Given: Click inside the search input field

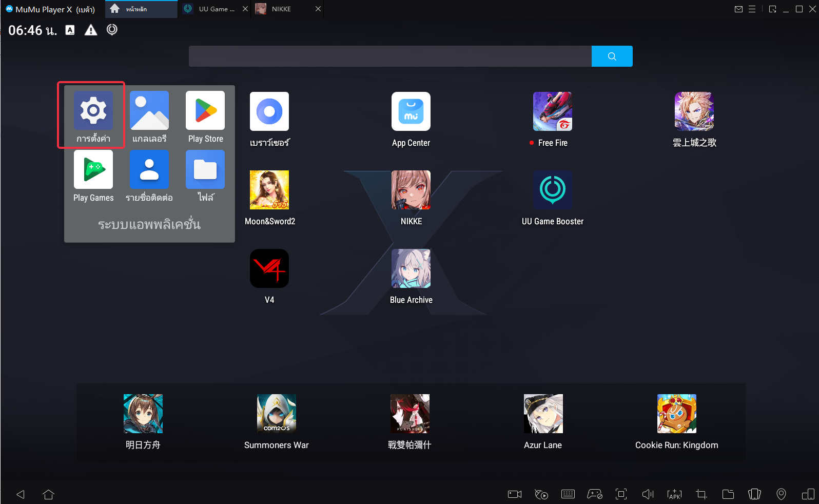Looking at the screenshot, I should (x=390, y=56).
